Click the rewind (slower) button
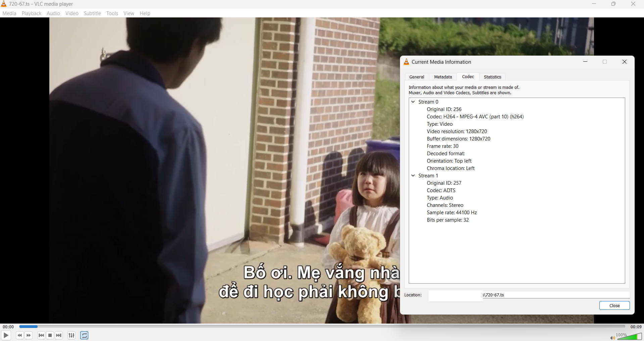The width and height of the screenshot is (644, 341). point(20,335)
